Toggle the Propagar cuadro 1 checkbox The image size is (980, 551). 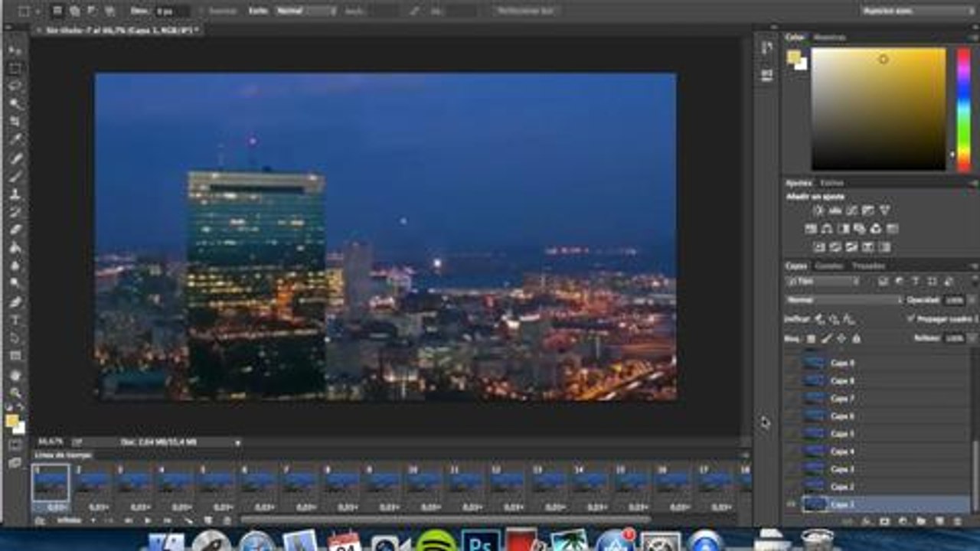(911, 318)
